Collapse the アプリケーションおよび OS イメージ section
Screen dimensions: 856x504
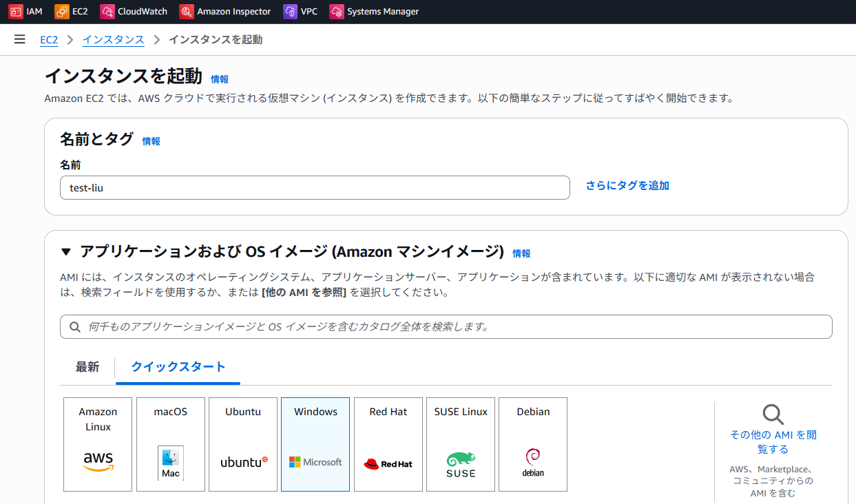coord(65,251)
